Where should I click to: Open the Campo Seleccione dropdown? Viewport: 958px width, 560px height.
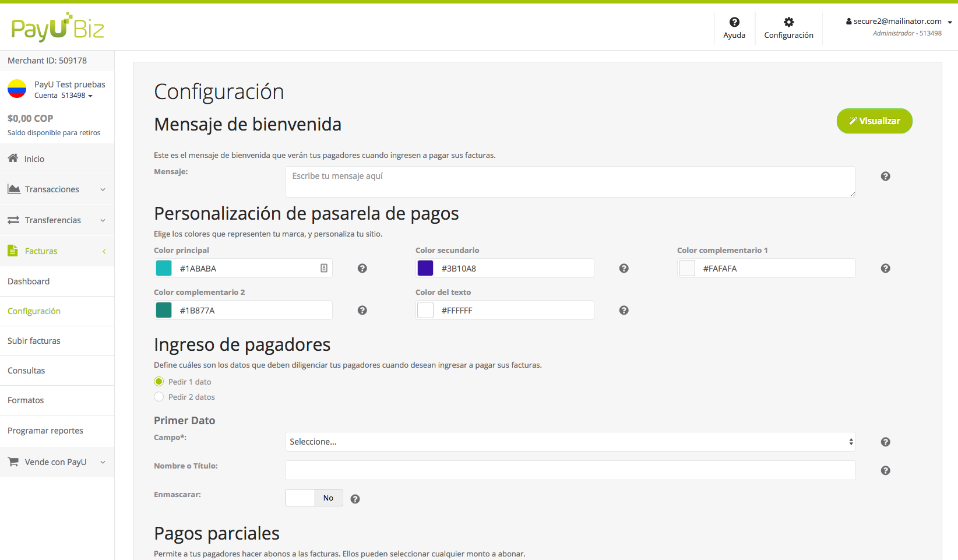tap(570, 442)
